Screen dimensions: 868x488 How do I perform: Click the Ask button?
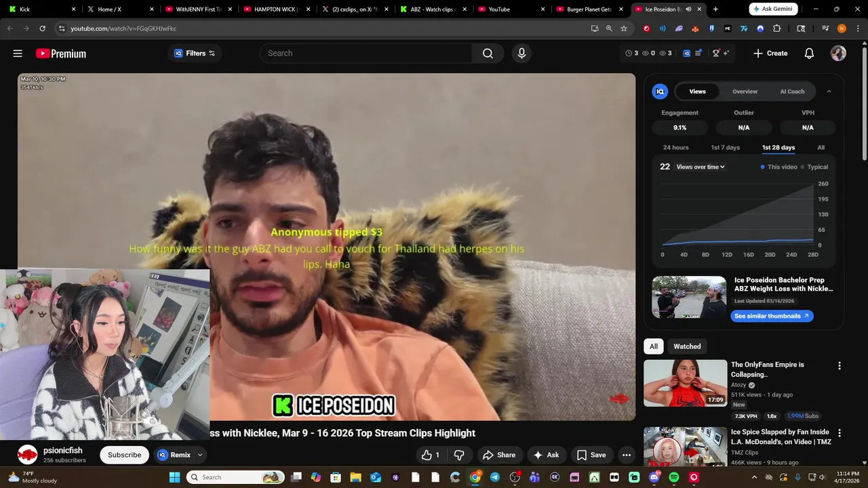[x=547, y=455]
